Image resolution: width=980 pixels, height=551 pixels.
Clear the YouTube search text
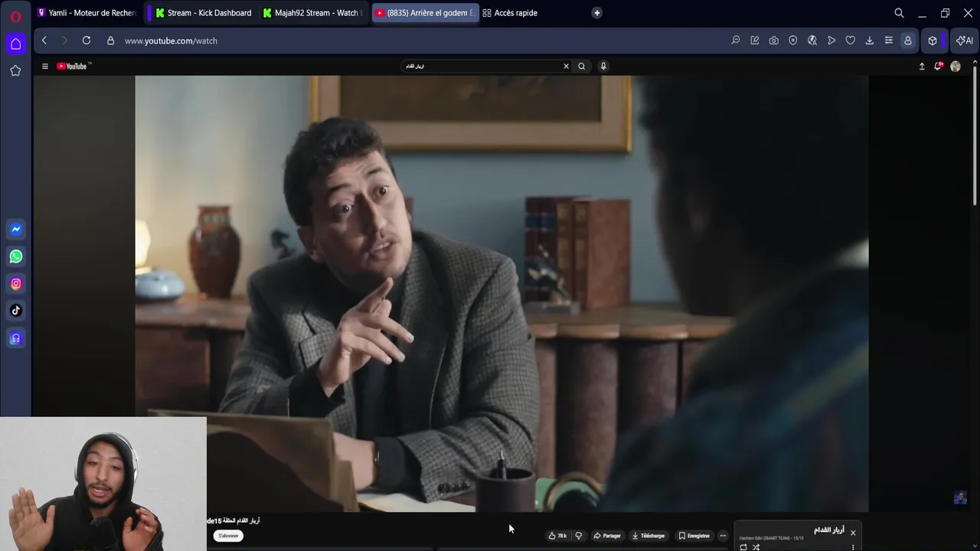[x=567, y=67]
